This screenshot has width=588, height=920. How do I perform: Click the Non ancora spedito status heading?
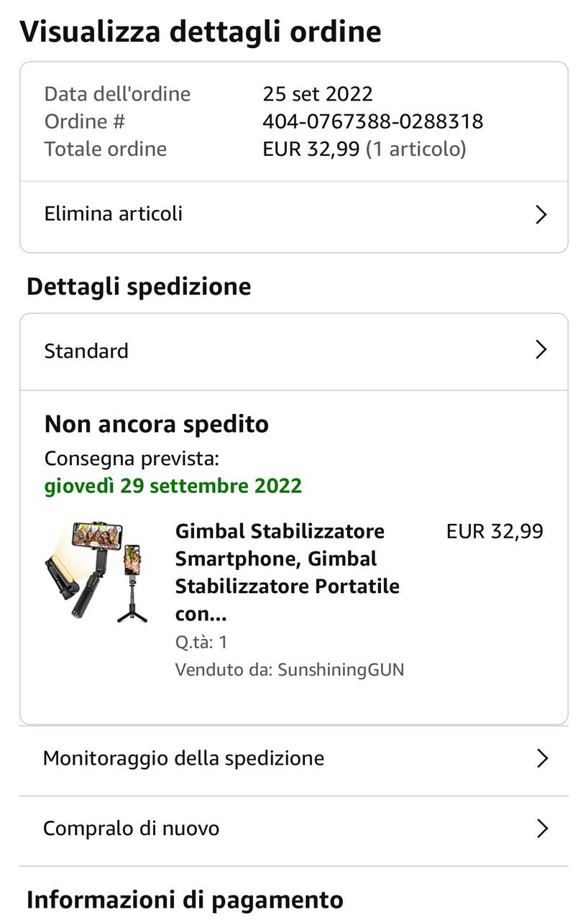[x=156, y=424]
